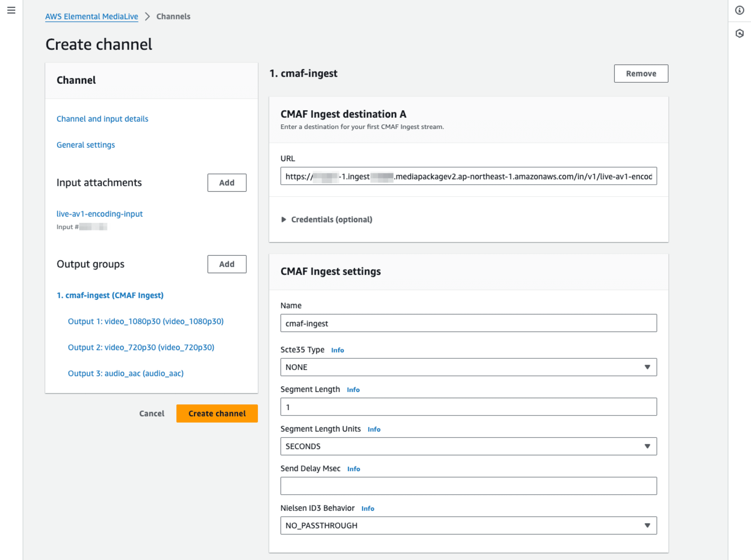Open the Scte35 Type dropdown

[x=469, y=367]
